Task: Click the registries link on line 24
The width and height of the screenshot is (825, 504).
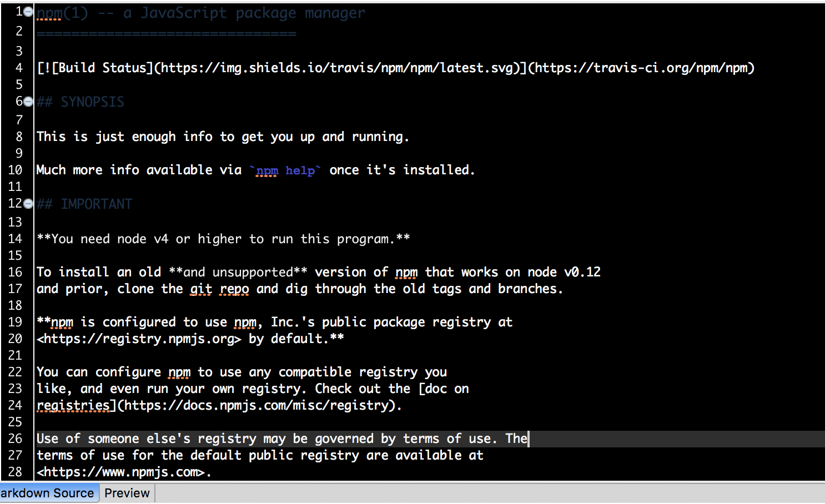Action: 73,405
